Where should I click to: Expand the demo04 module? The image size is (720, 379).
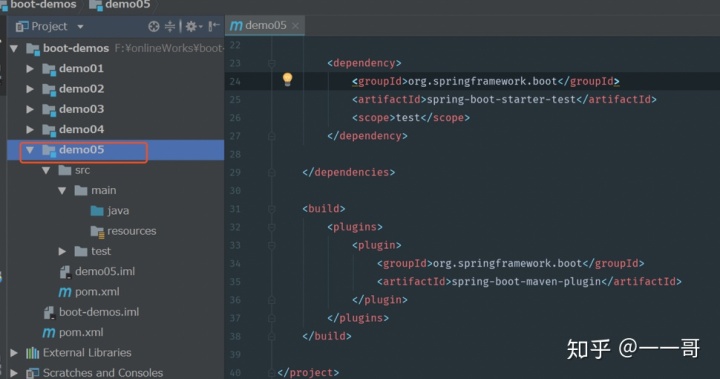(x=30, y=129)
